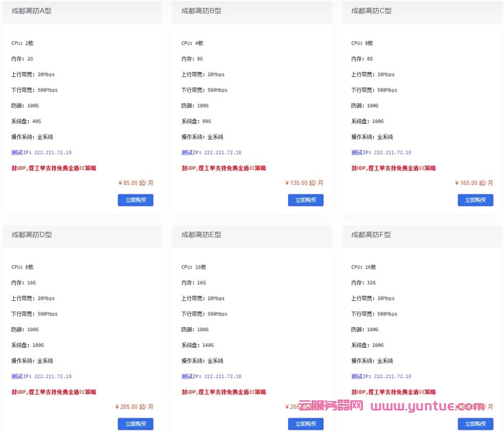This screenshot has height=432, width=504.
Task: Open 222.211.72.18 test IP in 成都高防D型
Action: [41, 377]
